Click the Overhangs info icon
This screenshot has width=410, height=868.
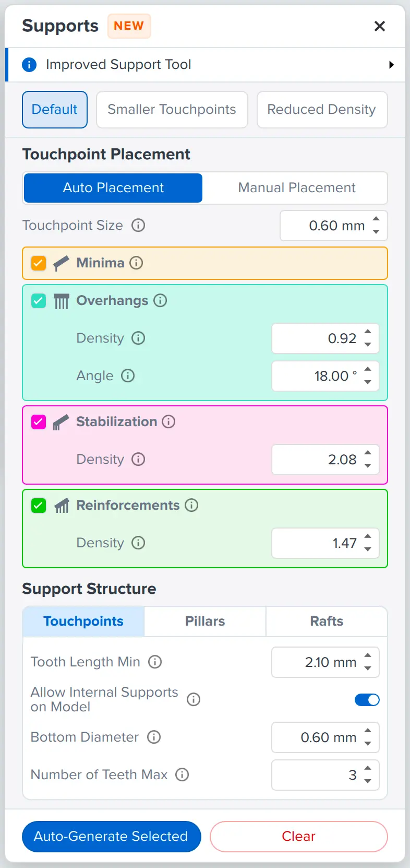click(x=160, y=301)
